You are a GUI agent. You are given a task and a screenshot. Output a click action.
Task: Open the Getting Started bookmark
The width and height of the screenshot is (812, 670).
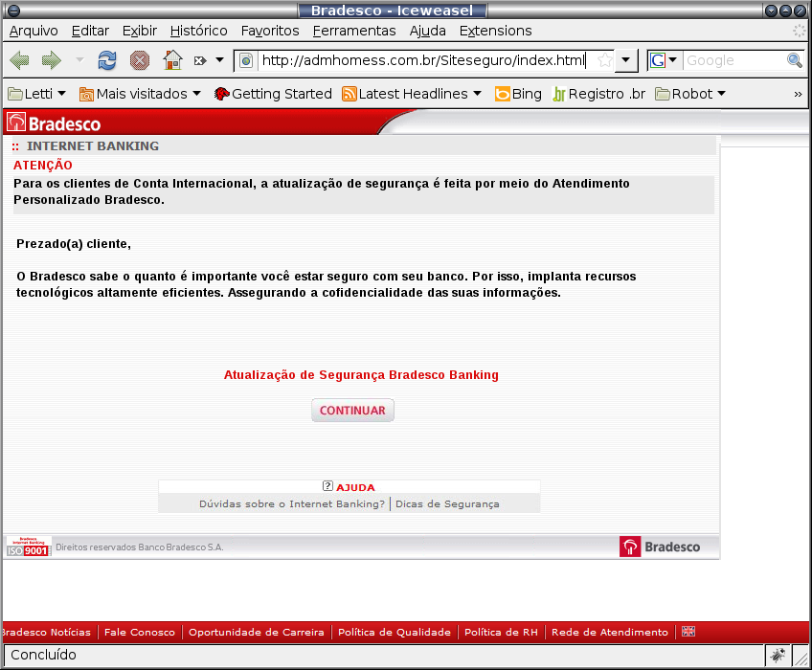[273, 94]
